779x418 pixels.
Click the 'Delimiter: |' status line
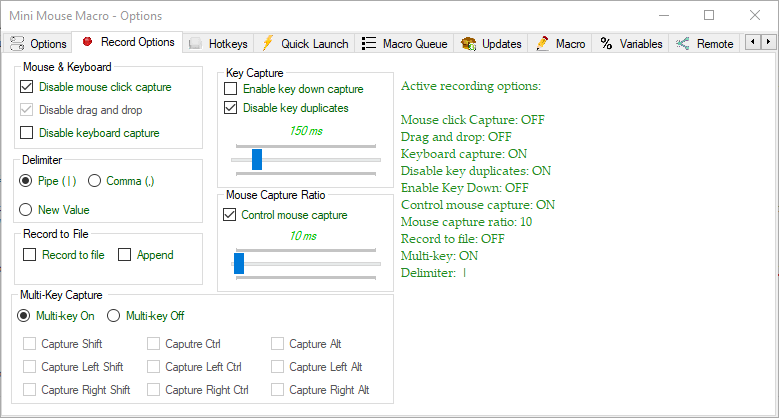click(433, 273)
